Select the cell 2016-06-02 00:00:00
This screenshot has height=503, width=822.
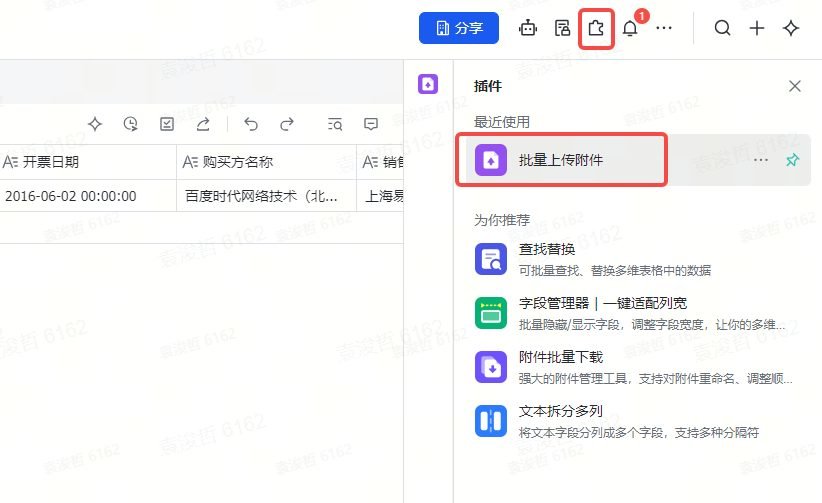pyautogui.click(x=88, y=196)
